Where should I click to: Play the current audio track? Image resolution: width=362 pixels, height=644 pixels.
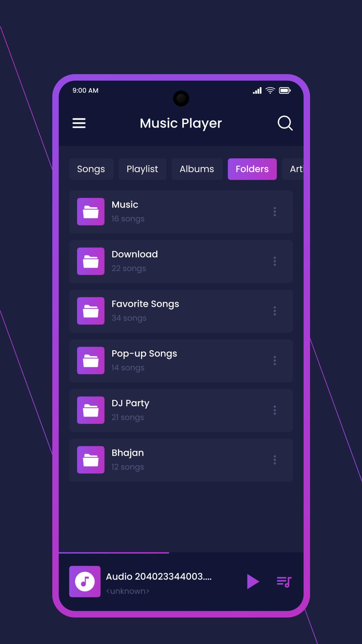click(x=253, y=582)
